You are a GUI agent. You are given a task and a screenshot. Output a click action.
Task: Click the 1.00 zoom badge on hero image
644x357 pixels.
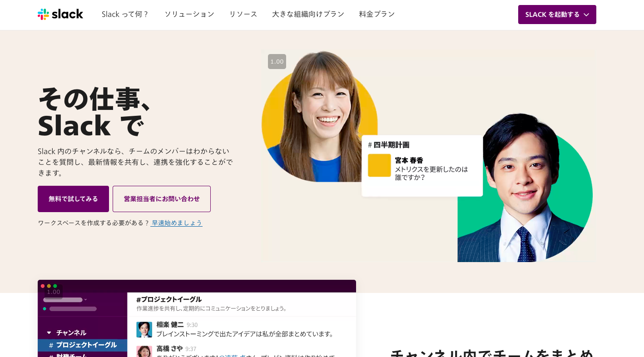pyautogui.click(x=277, y=61)
